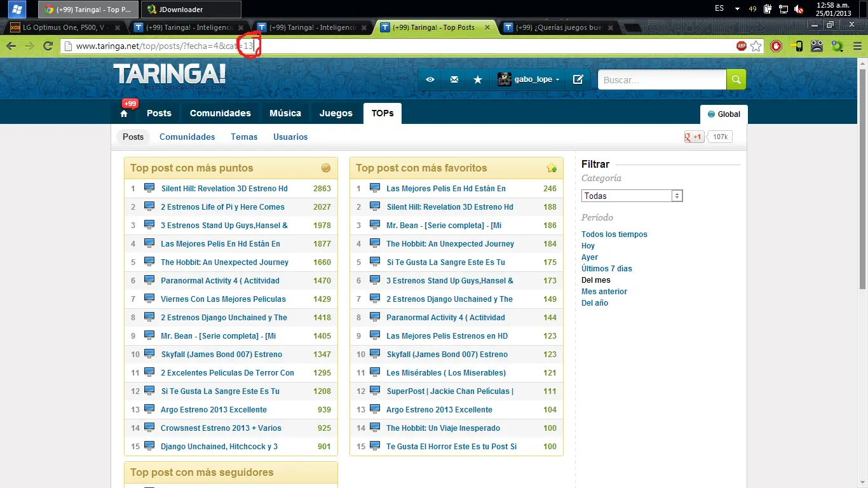Open the Categoría dropdown showing Todas
The width and height of the screenshot is (868, 488).
632,196
